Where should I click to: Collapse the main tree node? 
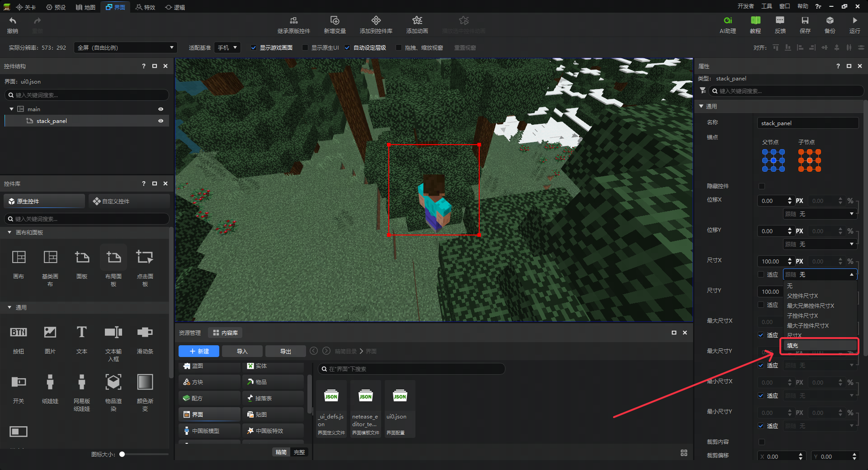12,109
